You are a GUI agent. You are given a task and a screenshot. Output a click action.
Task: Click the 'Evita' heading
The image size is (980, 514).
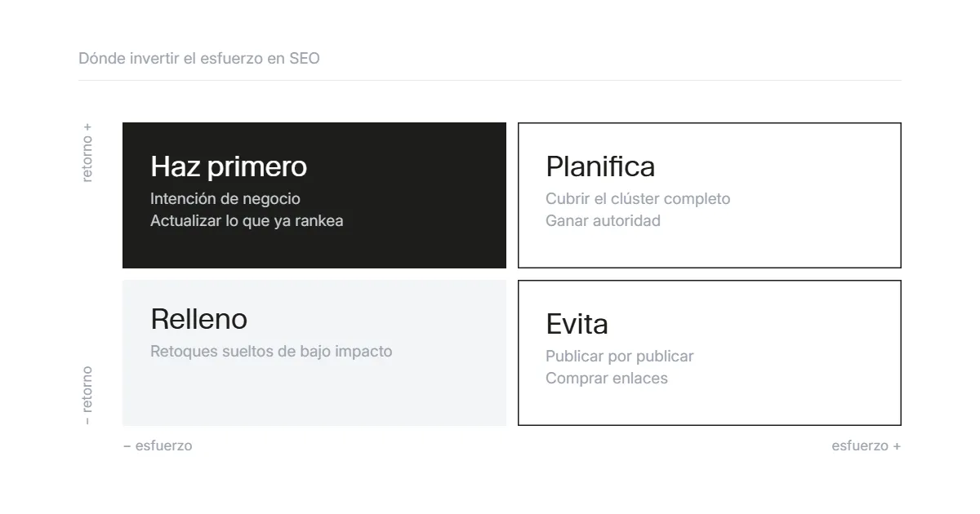577,324
